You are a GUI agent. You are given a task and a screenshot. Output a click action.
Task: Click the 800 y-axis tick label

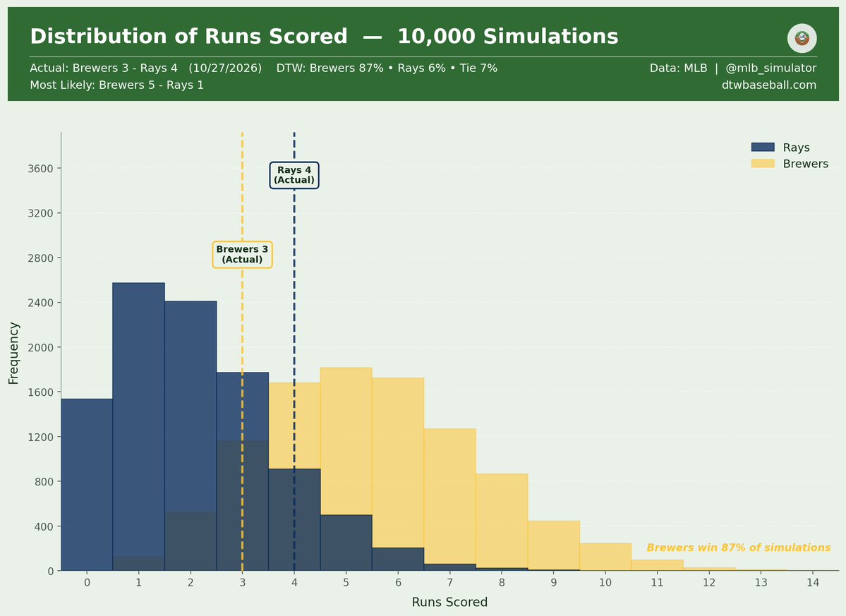coord(44,481)
